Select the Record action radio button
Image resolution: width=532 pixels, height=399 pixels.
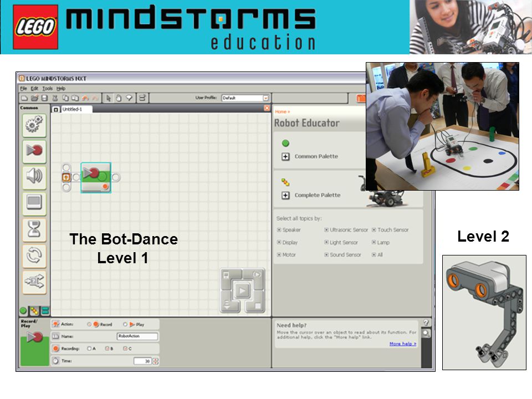tap(89, 325)
